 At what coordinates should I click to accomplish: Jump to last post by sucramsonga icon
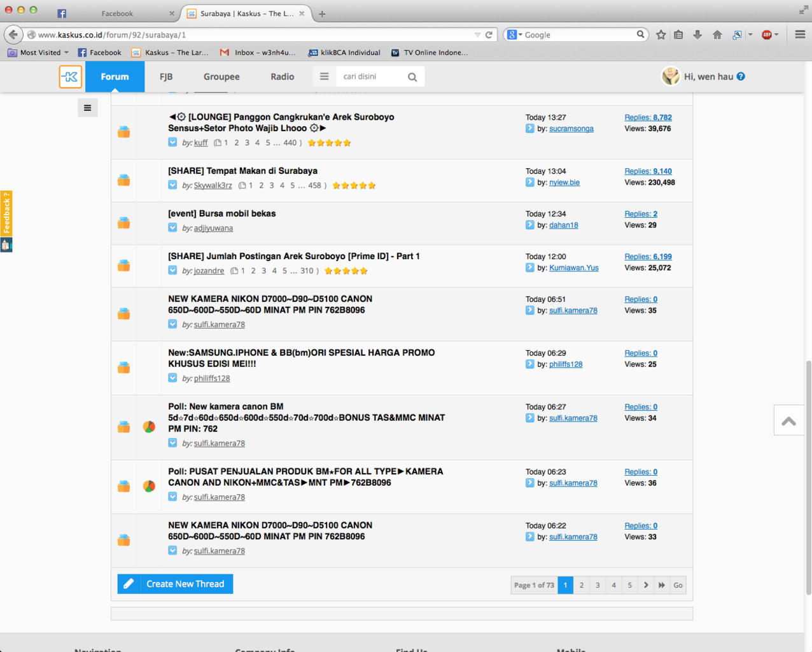pyautogui.click(x=530, y=129)
